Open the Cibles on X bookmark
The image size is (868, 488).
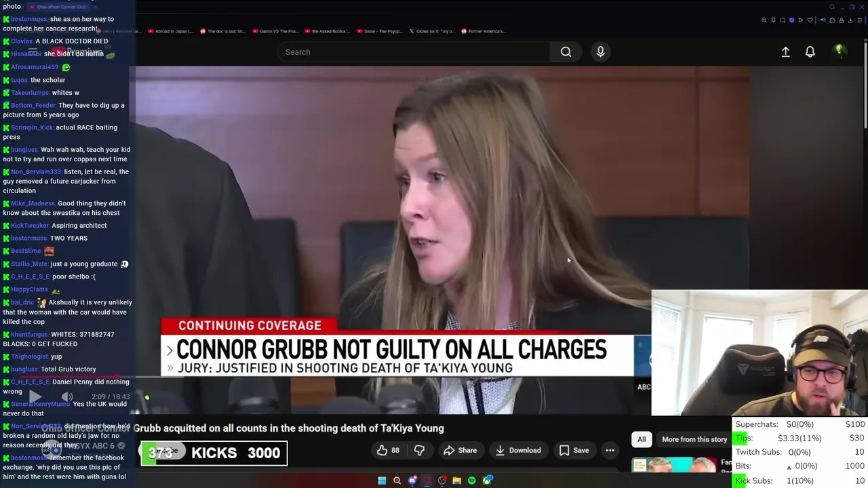click(x=433, y=31)
